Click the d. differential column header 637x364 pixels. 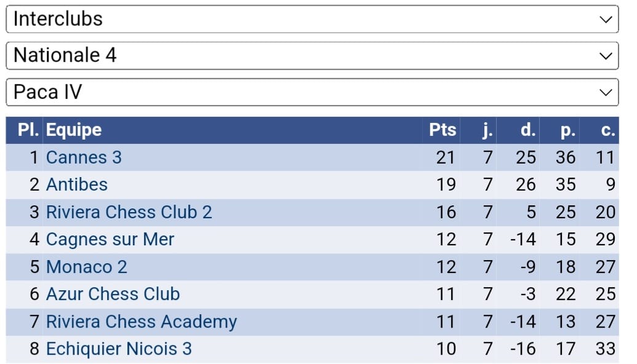pyautogui.click(x=527, y=130)
